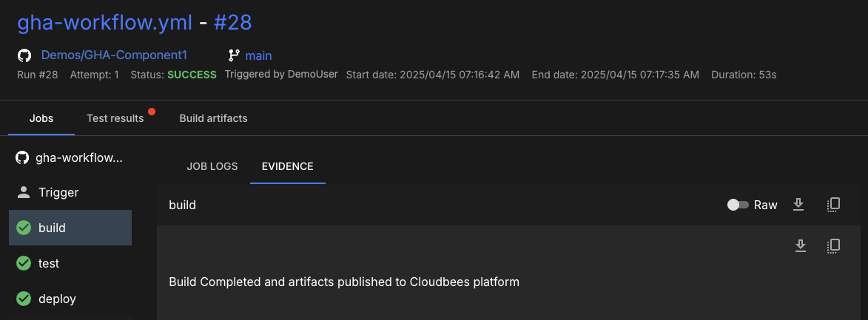Click the green check icon for test
The height and width of the screenshot is (320, 868).
pos(24,263)
